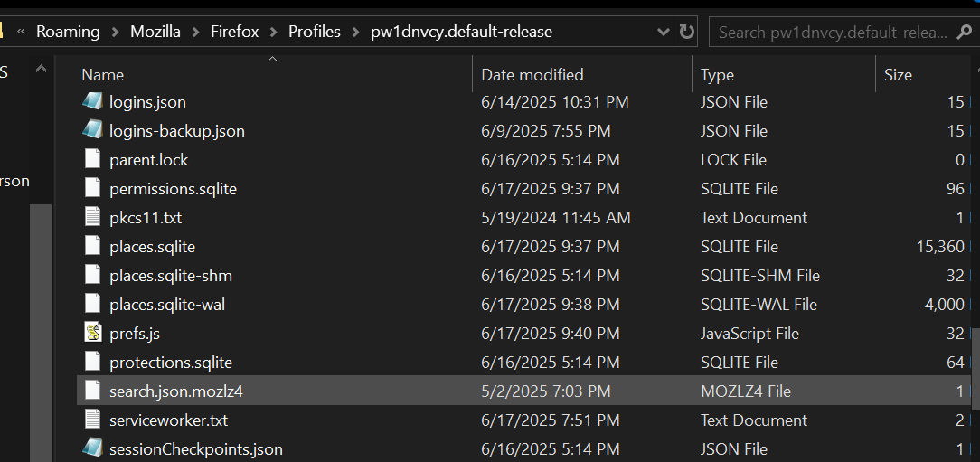Click the serviceworker.txt file icon
Screen dimensions: 980x462
(x=92, y=420)
